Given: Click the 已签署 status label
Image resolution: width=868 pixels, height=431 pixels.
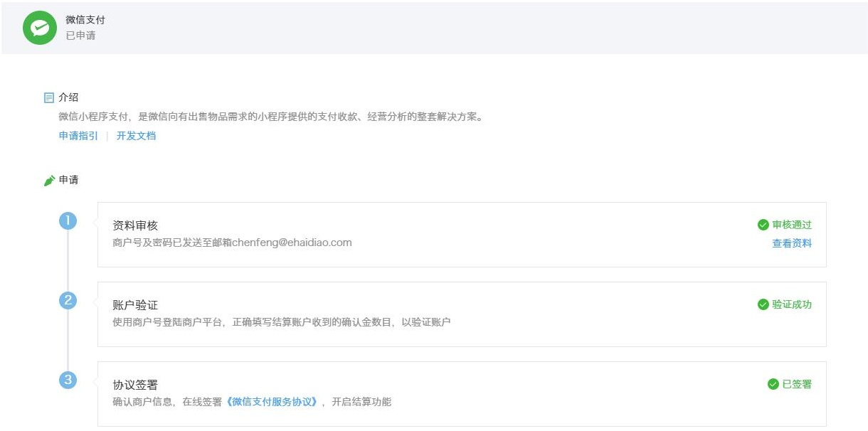Looking at the screenshot, I should 797,384.
